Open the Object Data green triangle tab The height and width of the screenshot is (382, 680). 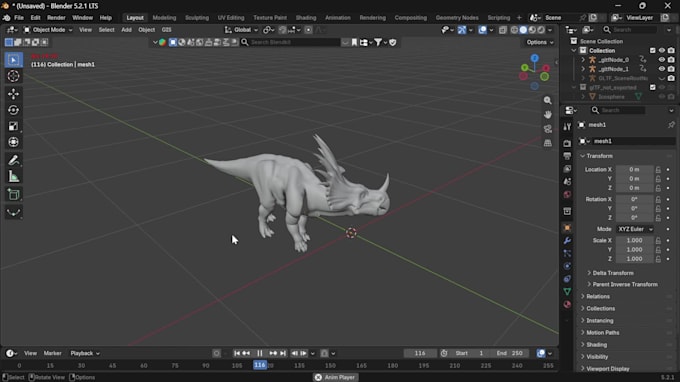point(567,291)
